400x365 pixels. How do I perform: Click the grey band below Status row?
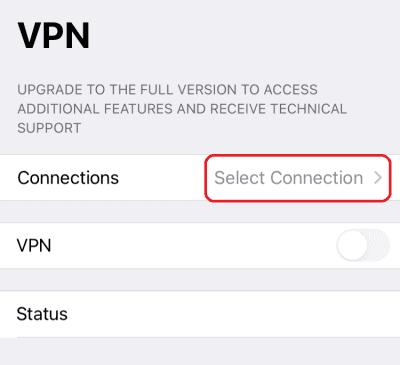pyautogui.click(x=200, y=351)
